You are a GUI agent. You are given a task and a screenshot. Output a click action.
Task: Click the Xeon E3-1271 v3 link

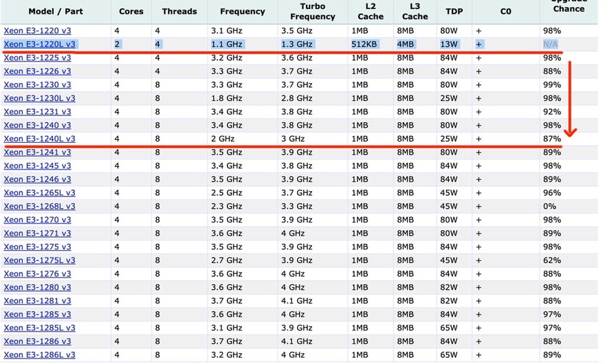(37, 234)
